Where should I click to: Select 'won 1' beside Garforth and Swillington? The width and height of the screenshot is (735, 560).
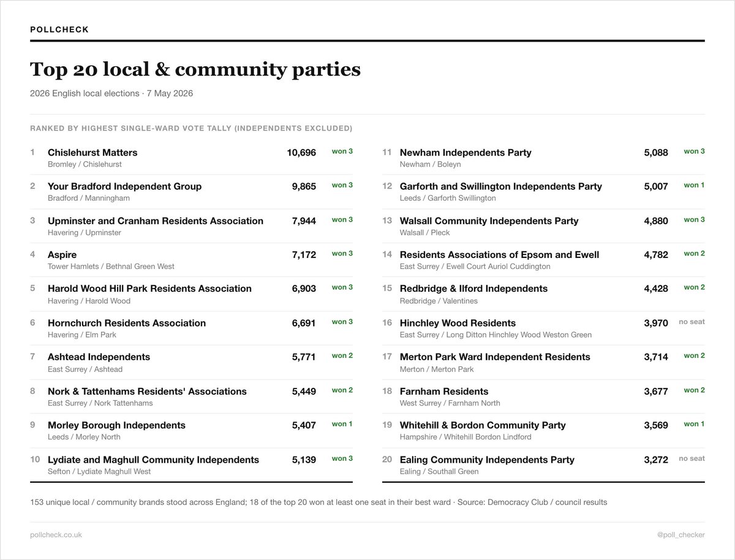coord(694,185)
